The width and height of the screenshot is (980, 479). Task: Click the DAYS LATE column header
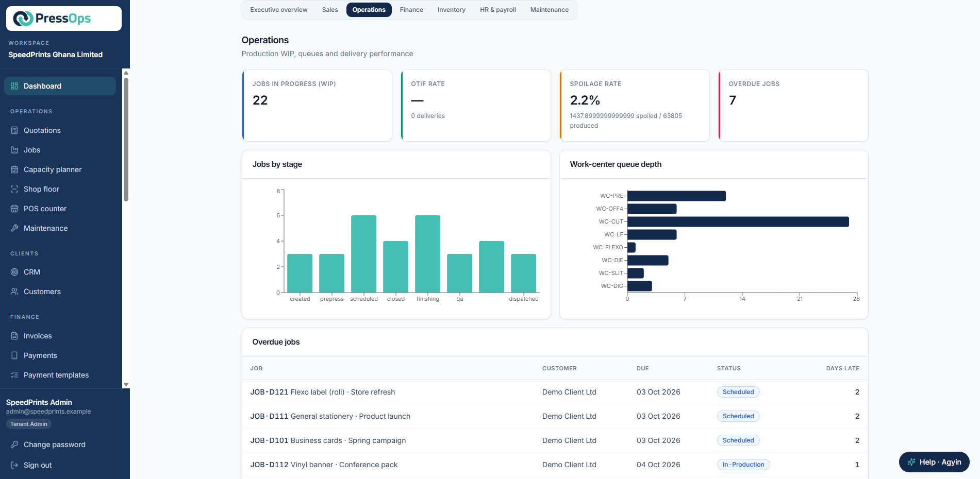(842, 368)
